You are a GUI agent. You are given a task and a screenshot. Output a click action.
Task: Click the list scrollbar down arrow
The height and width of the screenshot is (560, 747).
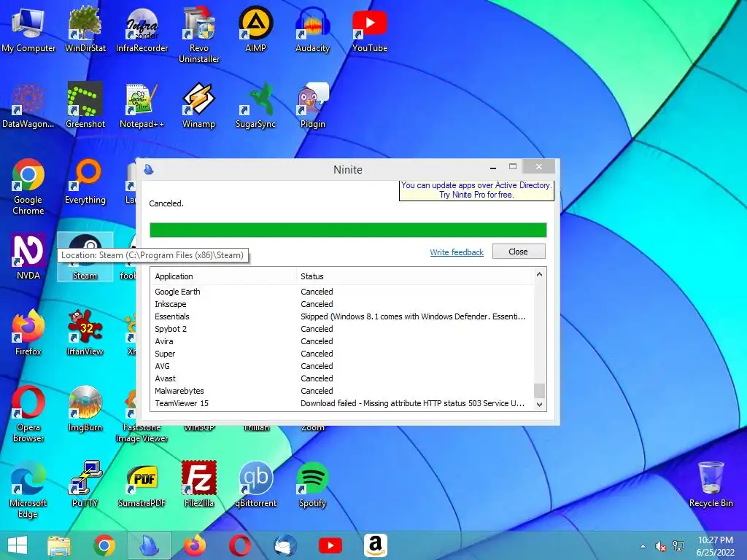click(x=539, y=404)
